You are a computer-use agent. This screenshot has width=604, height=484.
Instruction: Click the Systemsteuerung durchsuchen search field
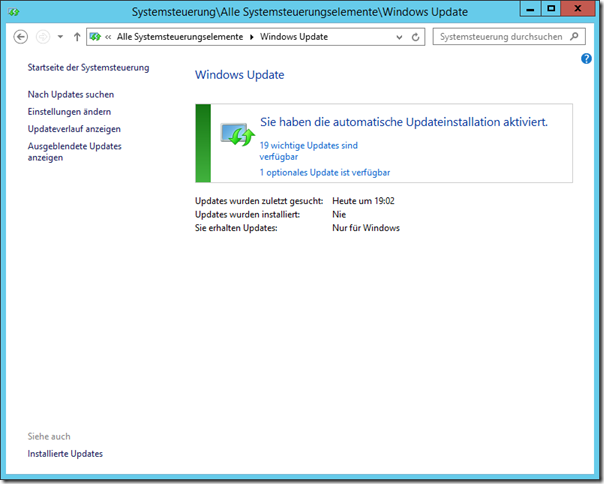[509, 37]
